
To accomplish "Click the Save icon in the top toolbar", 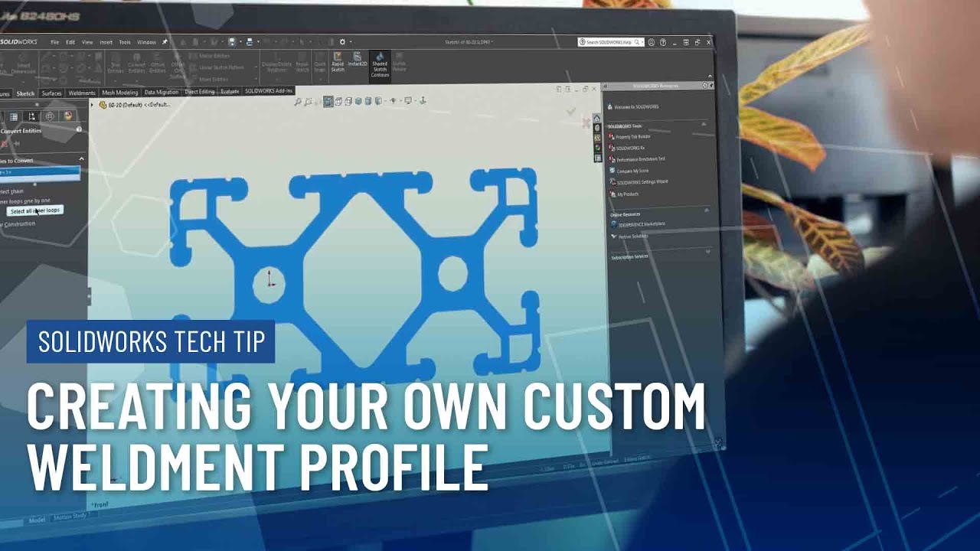I will tap(232, 41).
